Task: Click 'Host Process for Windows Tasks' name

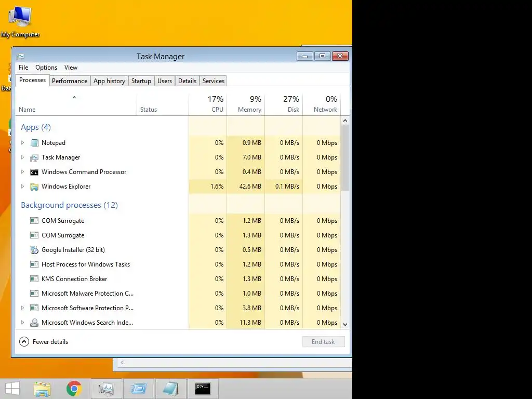Action: pos(86,264)
